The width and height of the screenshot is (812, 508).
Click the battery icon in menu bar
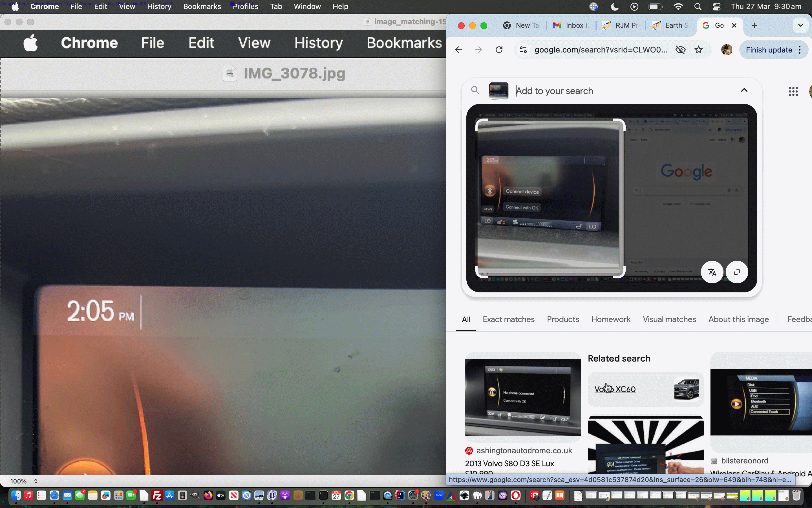tap(655, 7)
